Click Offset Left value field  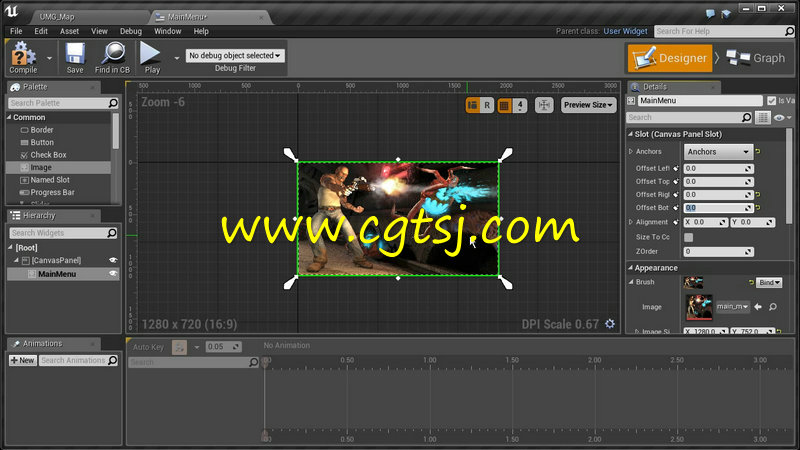pos(718,168)
